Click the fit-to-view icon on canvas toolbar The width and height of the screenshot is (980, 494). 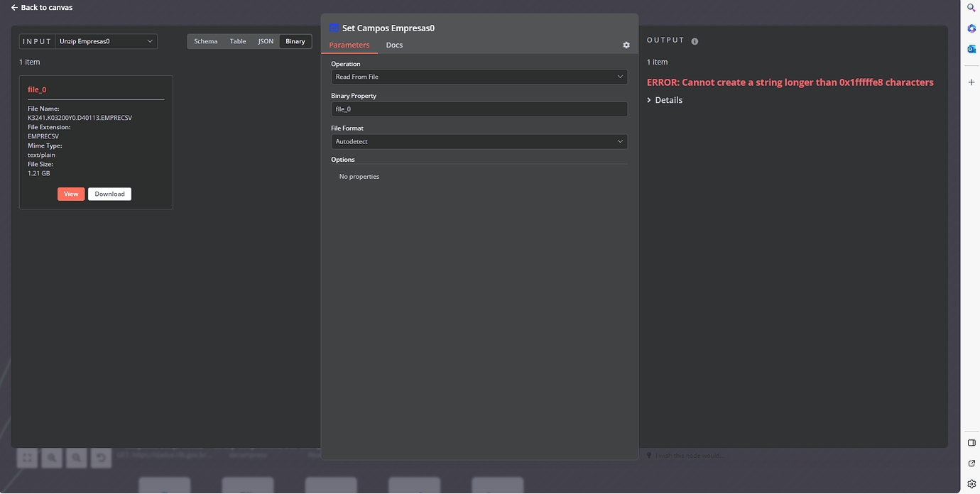pos(27,458)
